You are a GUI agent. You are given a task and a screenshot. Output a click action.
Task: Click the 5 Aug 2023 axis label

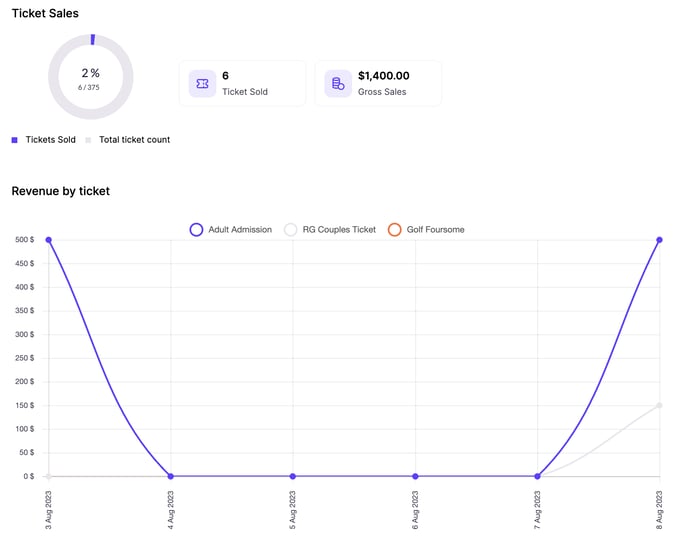point(292,510)
